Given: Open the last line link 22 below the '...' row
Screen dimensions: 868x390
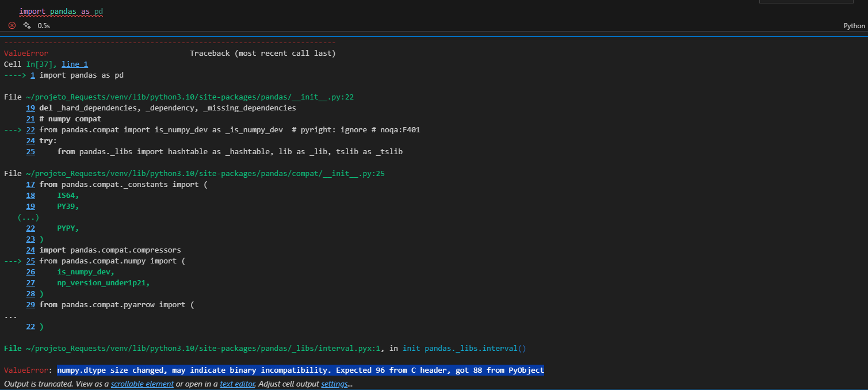Looking at the screenshot, I should (x=30, y=327).
